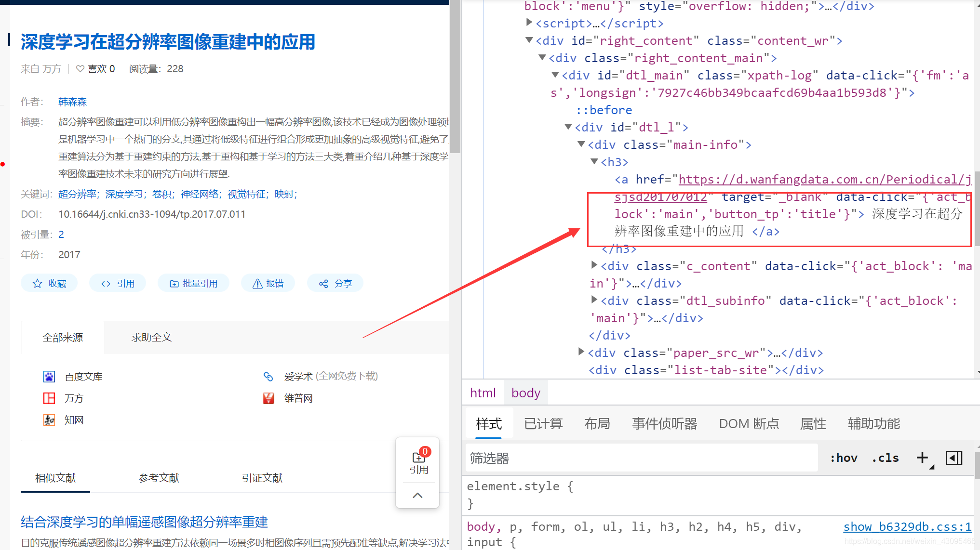Screen dimensions: 980x550
Task: Collapse the dtl_main div node
Action: pos(555,75)
